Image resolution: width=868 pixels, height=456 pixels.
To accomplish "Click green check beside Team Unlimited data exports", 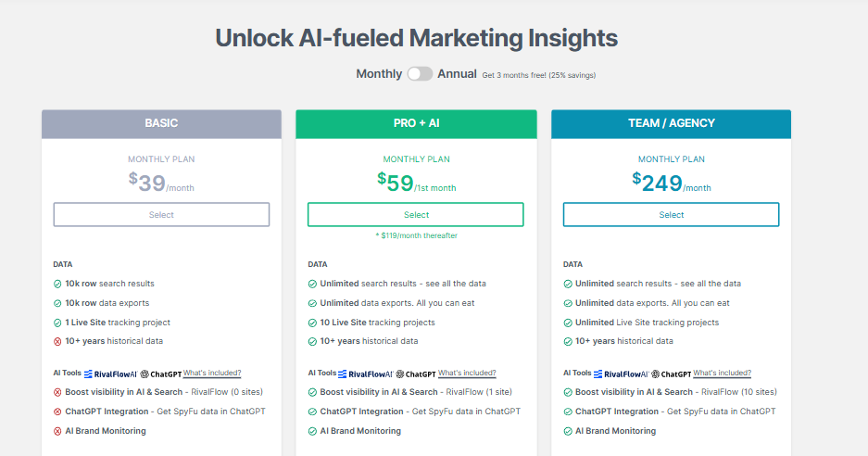I will click(x=567, y=303).
